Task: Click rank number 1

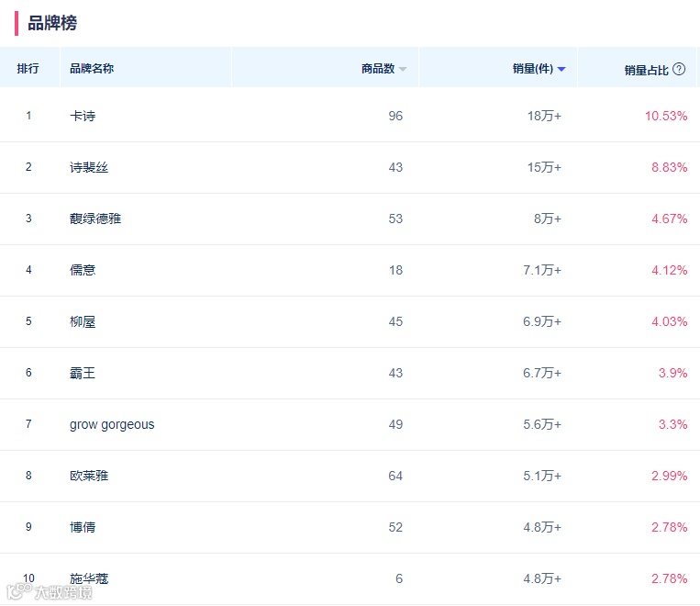Action: click(28, 116)
